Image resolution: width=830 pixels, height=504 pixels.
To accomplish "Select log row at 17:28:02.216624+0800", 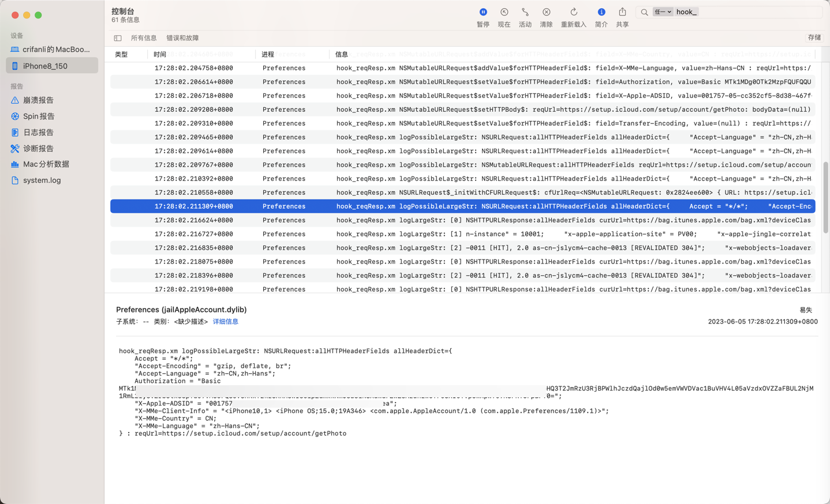I will 463,220.
